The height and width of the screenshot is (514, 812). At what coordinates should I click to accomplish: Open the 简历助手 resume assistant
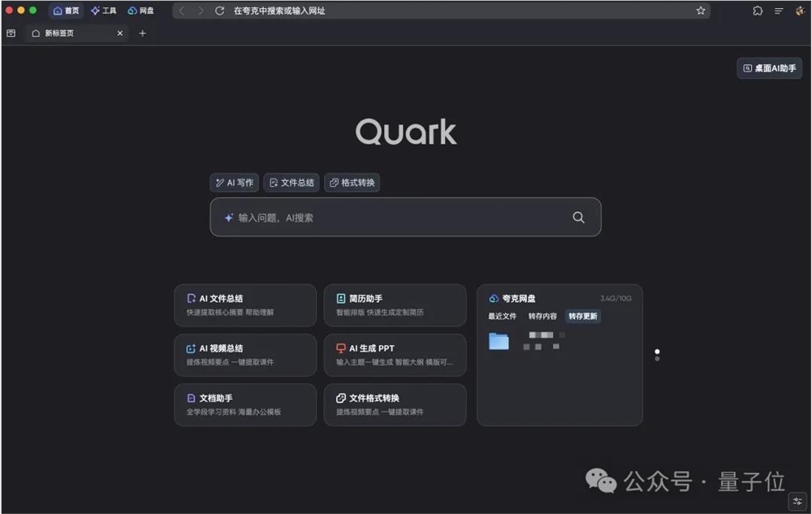tap(395, 305)
